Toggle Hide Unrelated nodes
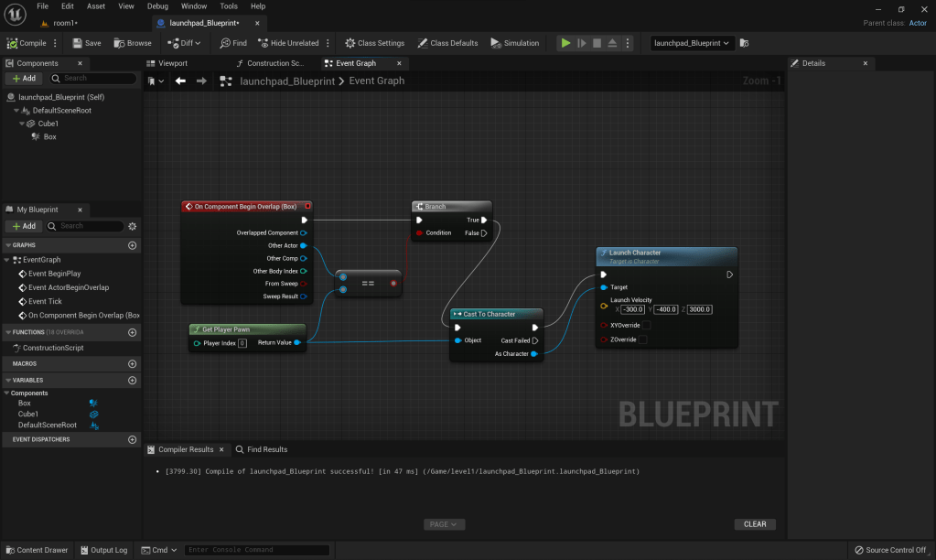936x560 pixels. tap(288, 43)
